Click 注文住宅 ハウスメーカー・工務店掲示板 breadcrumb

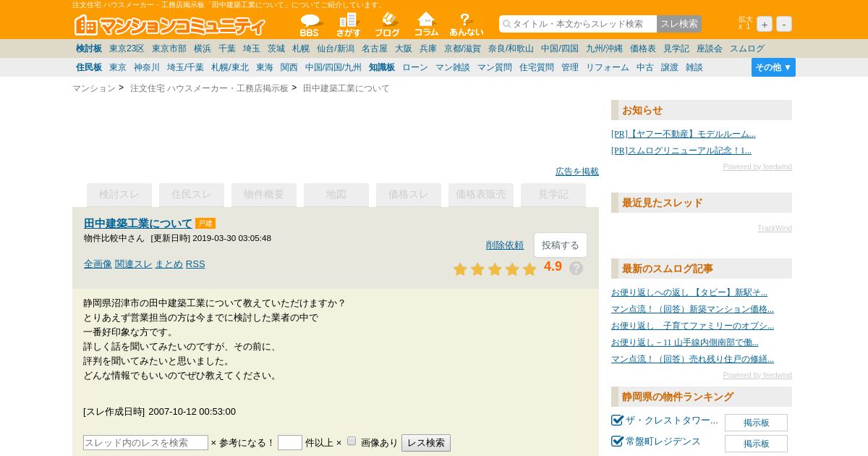(209, 88)
